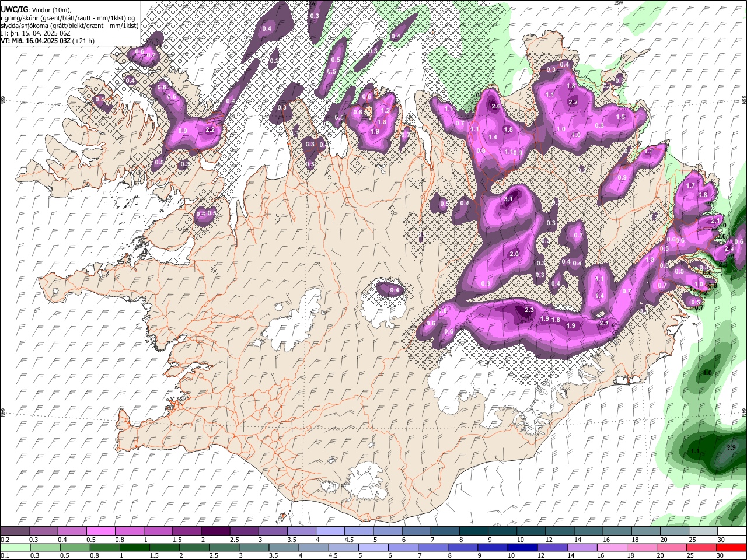Image resolution: width=747 pixels, height=560 pixels.
Task: Pick the 0.2–0.3 swatch in purple snow legend
Action: click(15, 531)
